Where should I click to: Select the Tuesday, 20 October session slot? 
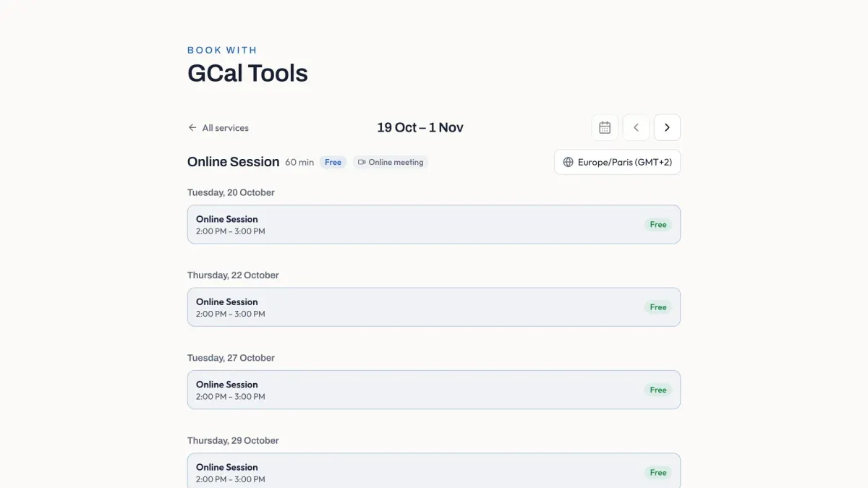[434, 224]
